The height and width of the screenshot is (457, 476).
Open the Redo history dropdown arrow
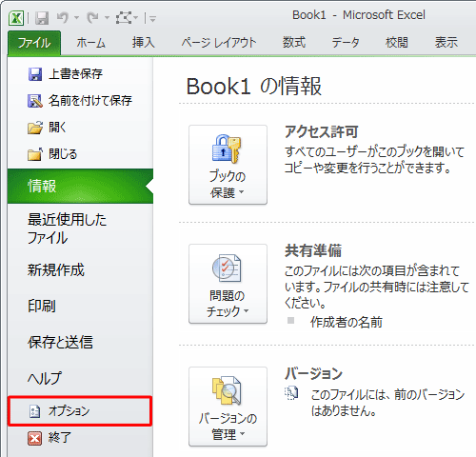[x=107, y=18]
